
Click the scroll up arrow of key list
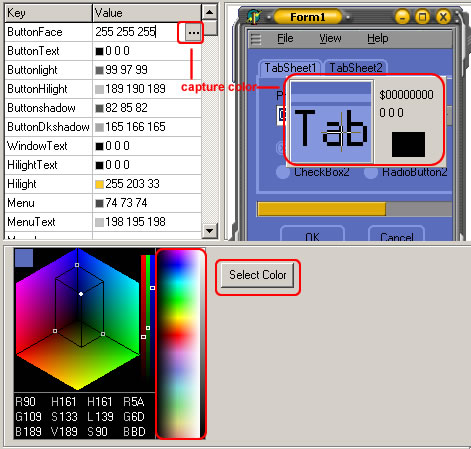[209, 13]
